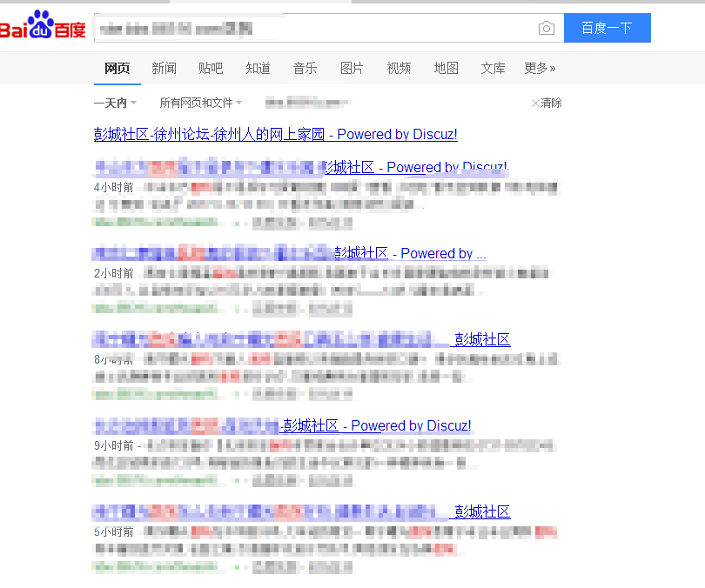Open 彭城社区-徐州论坛-徐州人的网上家园 result link
This screenshot has height=588, width=705.
pos(275,134)
